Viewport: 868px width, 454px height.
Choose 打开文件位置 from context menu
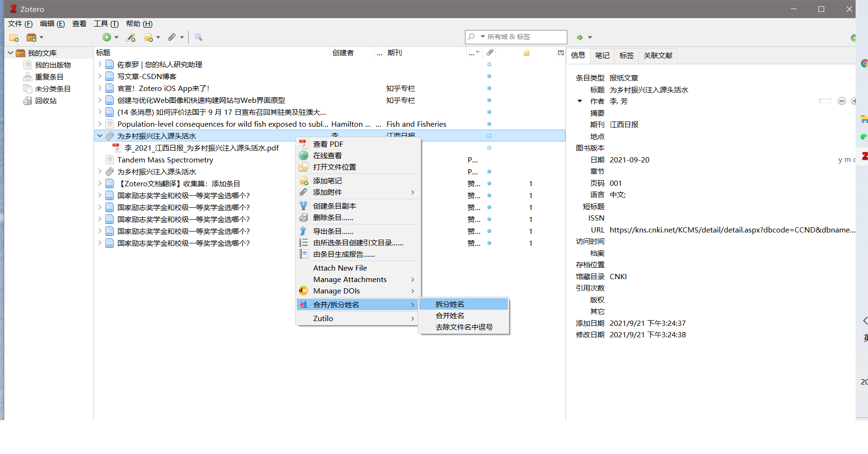tap(358, 167)
